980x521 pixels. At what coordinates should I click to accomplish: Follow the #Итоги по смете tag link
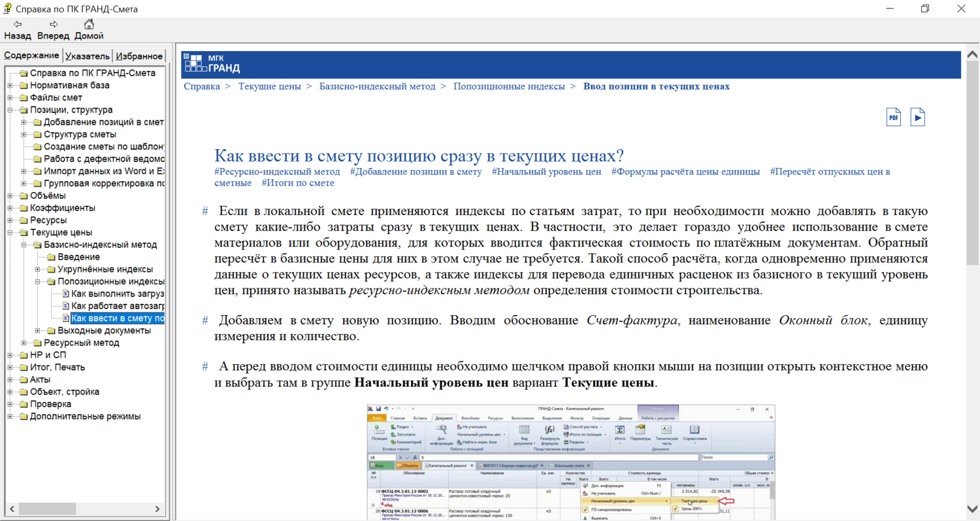point(298,183)
